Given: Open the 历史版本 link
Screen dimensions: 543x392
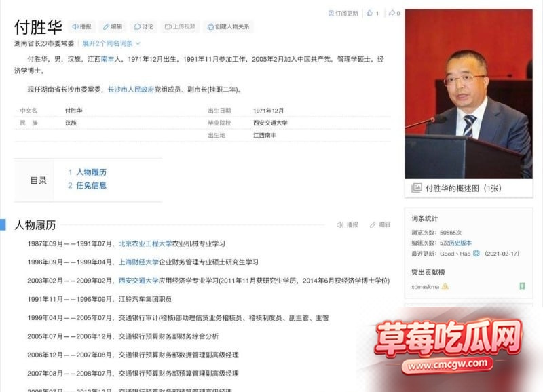Looking at the screenshot, I should 459,243.
